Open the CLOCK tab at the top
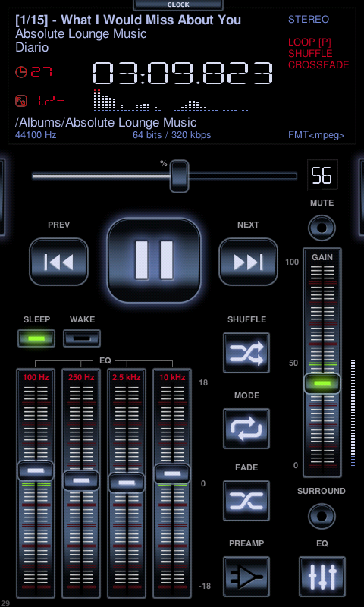364x607 pixels. [178, 5]
